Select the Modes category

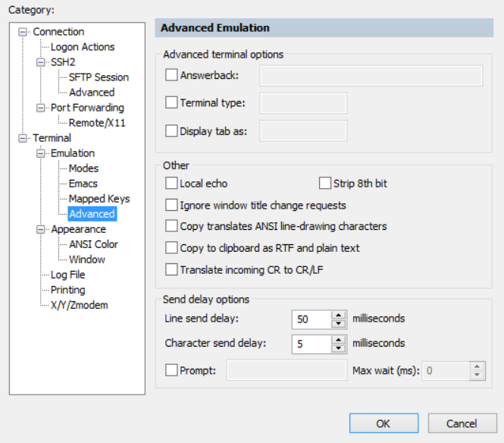pyautogui.click(x=83, y=168)
